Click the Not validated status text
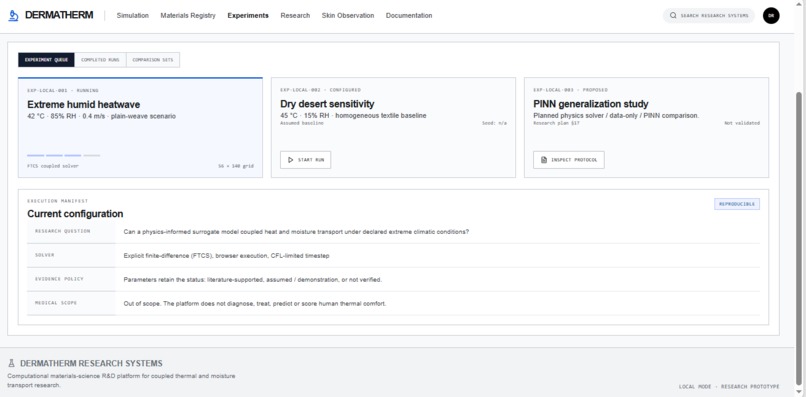 tap(742, 123)
